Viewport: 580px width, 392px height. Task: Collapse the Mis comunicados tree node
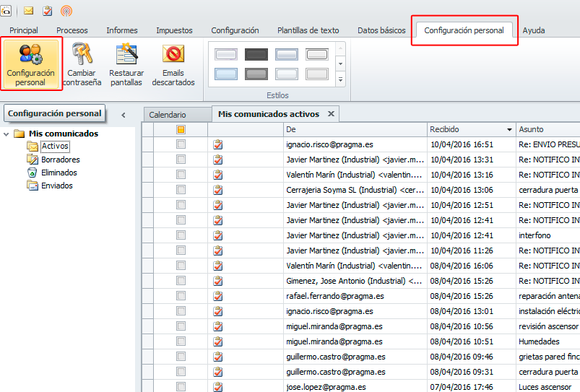coord(6,134)
